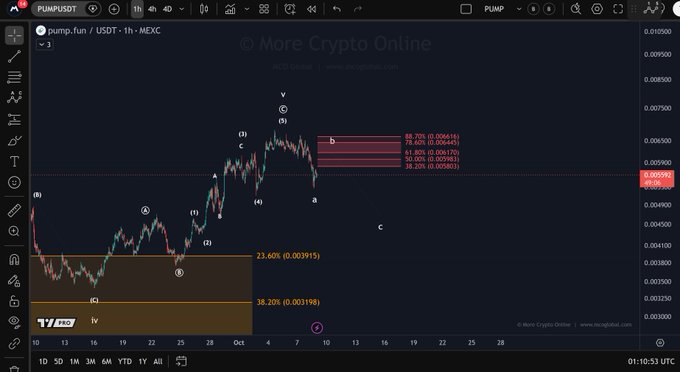Select the brush drawing tool
Screen dimensions: 680x372
click(x=14, y=141)
